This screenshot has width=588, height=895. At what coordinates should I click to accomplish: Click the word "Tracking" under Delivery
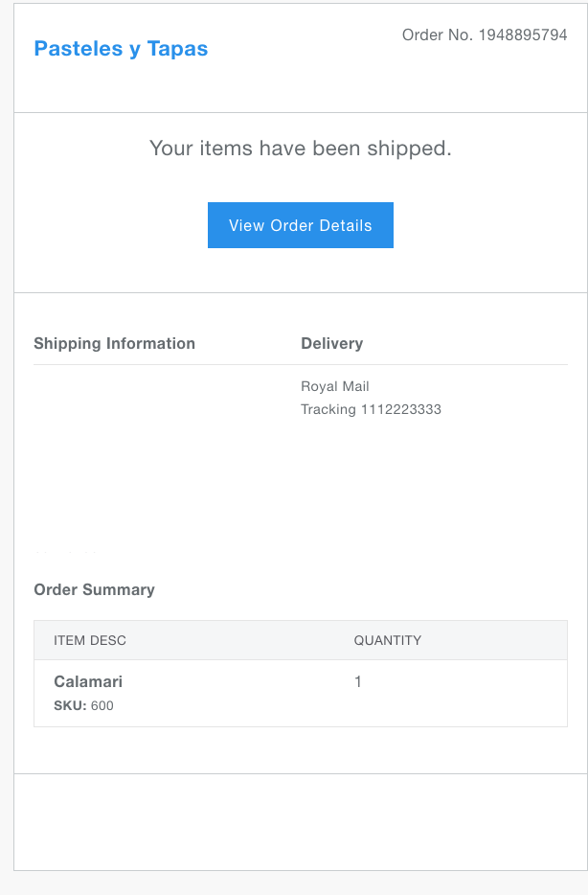click(328, 409)
